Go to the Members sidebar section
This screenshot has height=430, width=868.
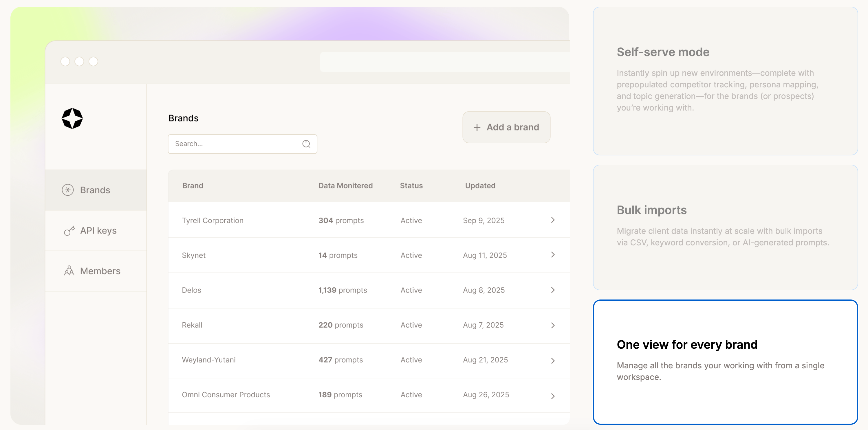[x=100, y=271]
